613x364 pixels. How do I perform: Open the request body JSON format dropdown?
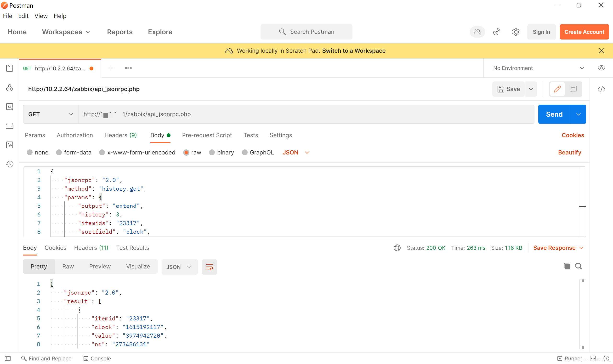(296, 153)
